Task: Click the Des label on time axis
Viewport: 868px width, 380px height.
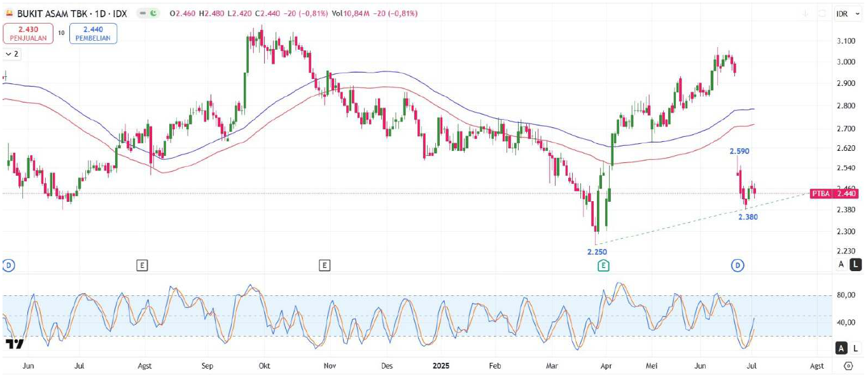Action: pos(388,366)
